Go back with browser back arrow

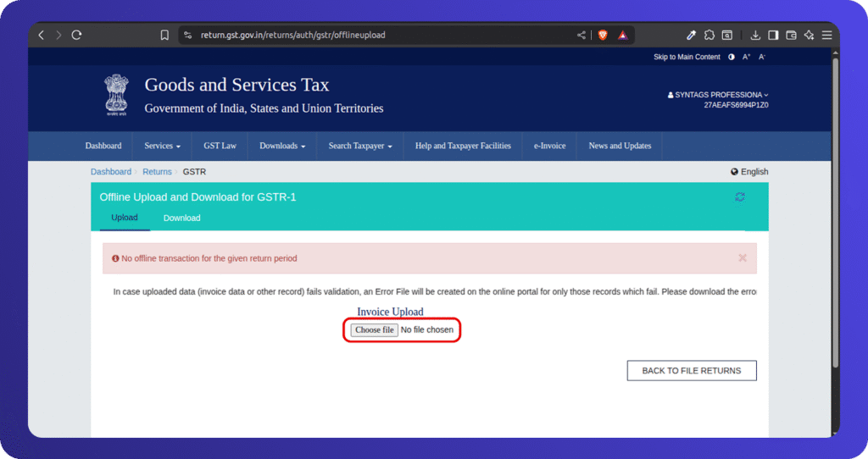pos(41,35)
